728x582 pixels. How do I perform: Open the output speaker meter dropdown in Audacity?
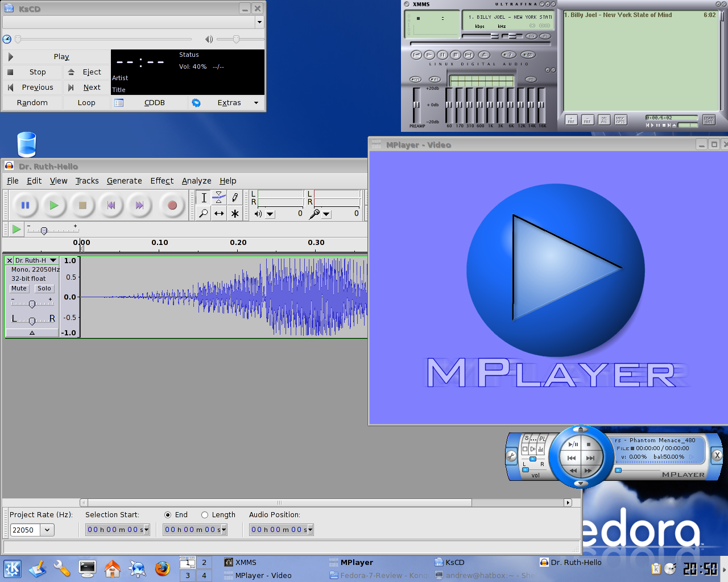270,214
